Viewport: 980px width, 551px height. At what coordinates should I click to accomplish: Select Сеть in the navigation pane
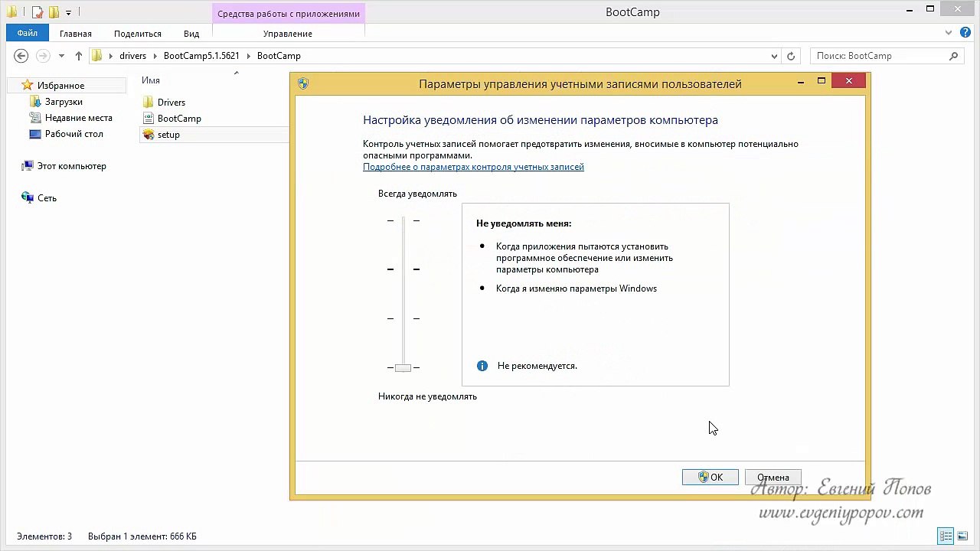click(47, 198)
